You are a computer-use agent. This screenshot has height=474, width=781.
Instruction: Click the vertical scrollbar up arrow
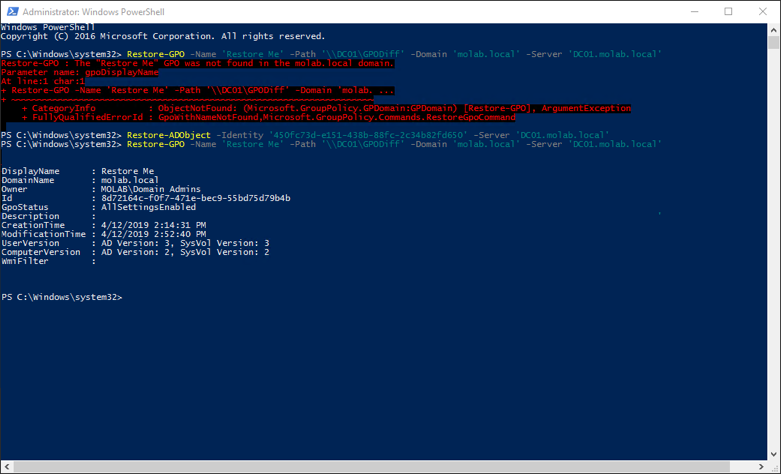point(772,31)
